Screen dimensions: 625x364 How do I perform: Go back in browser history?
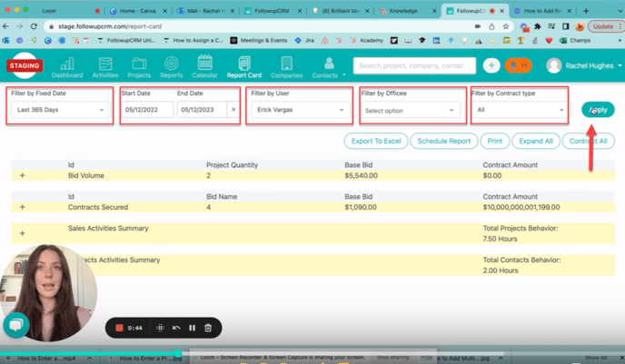click(5, 26)
